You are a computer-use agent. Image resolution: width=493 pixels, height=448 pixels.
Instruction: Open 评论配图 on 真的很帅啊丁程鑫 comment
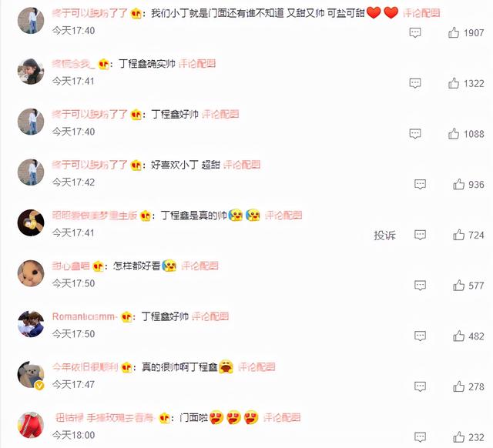tap(257, 367)
